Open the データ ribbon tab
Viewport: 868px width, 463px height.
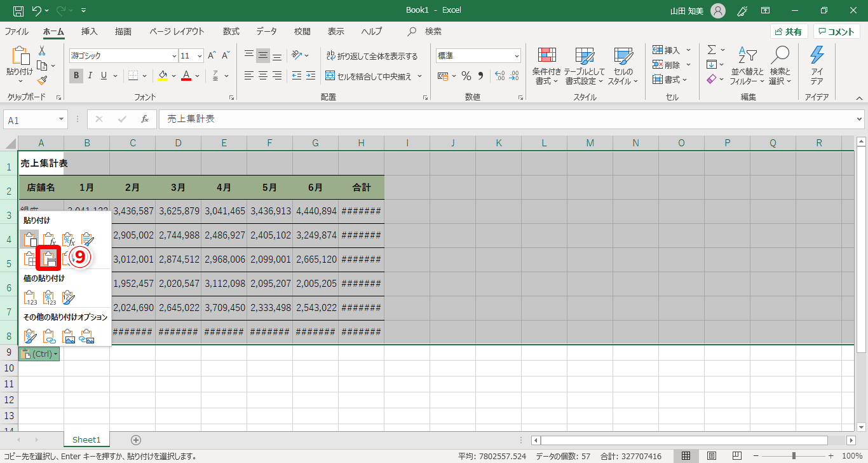266,31
